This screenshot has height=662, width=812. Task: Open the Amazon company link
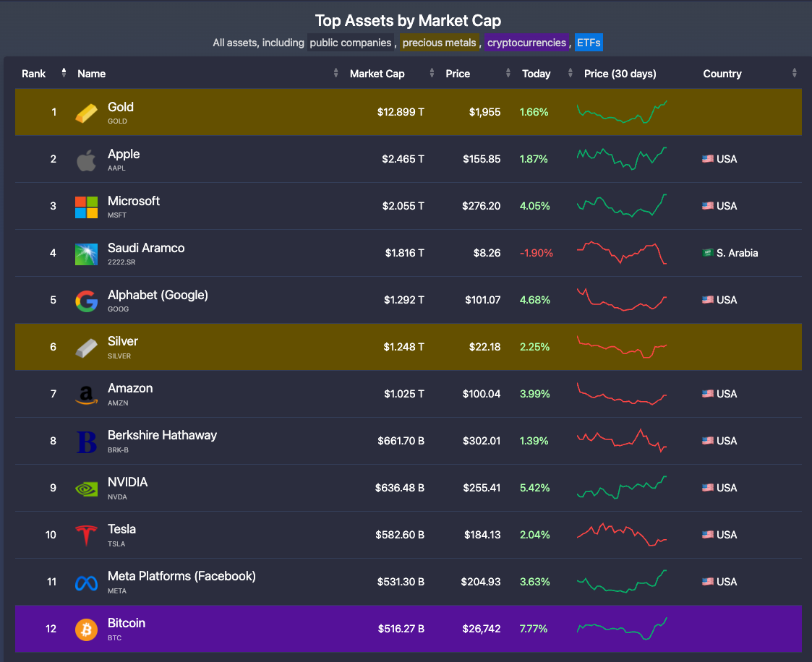click(130, 389)
